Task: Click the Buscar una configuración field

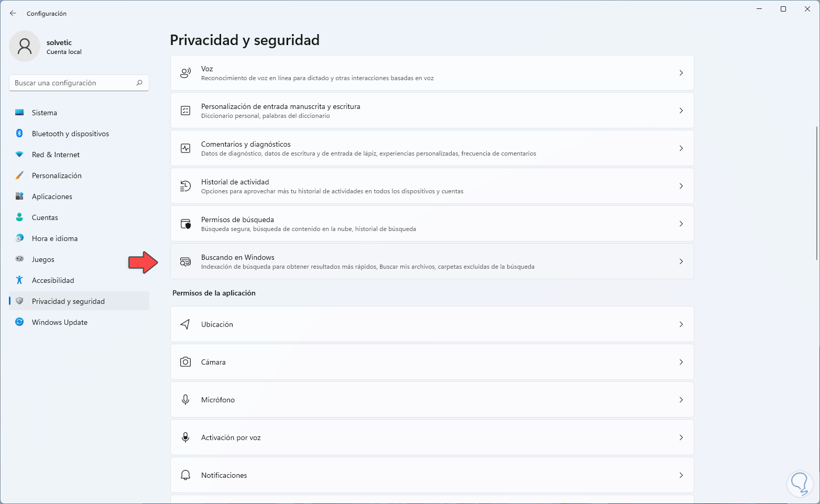Action: pyautogui.click(x=73, y=83)
